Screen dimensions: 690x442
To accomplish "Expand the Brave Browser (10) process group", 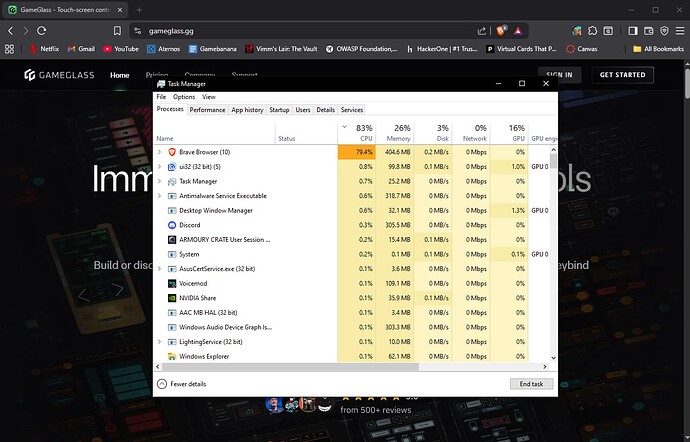I will (159, 152).
